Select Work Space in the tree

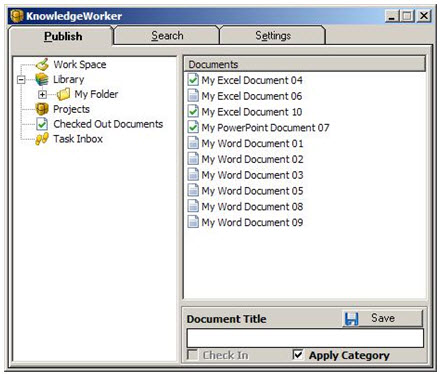click(80, 64)
